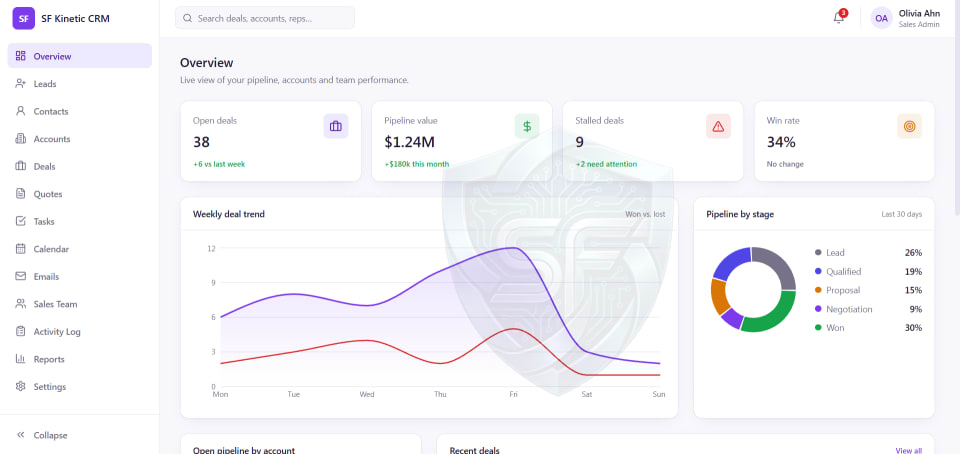Click the green Won legend dot
The image size is (960, 454).
click(x=818, y=328)
